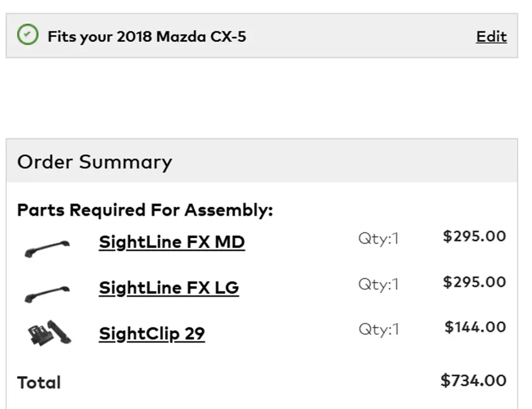
Task: Open the SightLine FX MD product link
Action: (171, 242)
